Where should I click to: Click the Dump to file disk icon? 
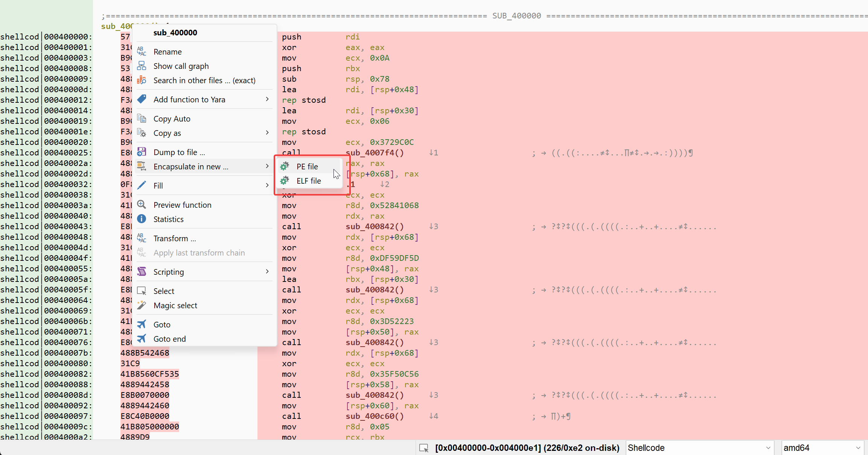point(142,152)
